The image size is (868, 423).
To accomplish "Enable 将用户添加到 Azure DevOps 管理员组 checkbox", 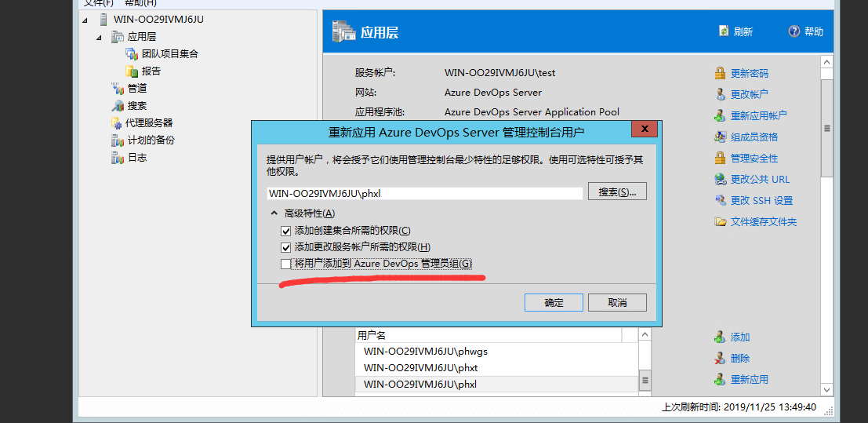I will tap(286, 264).
